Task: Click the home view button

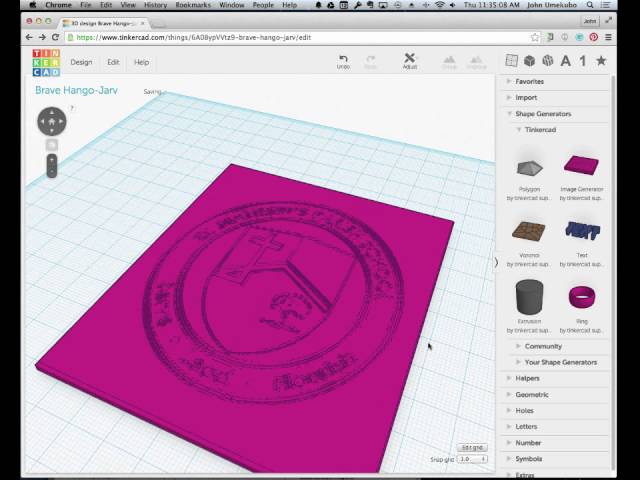Action: pos(51,121)
